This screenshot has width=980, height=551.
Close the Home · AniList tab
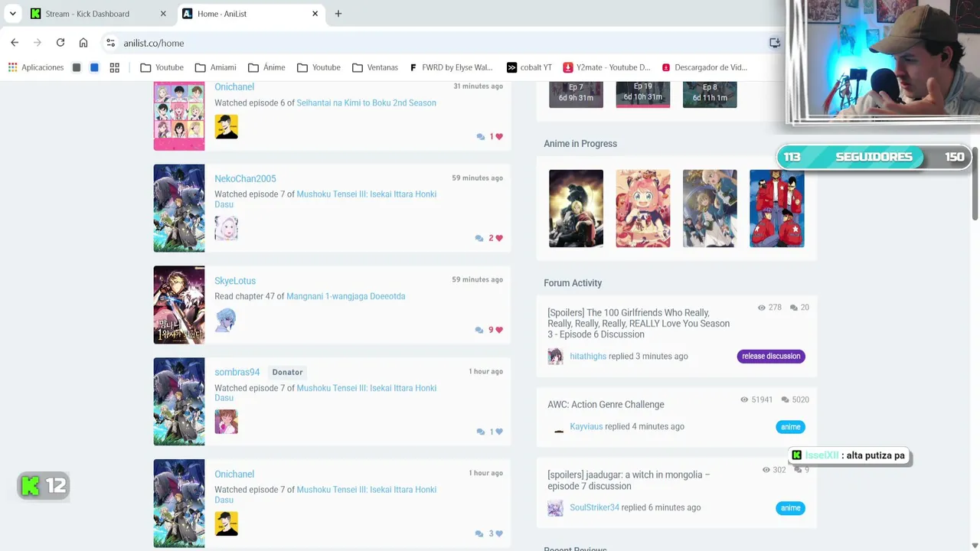pyautogui.click(x=315, y=14)
